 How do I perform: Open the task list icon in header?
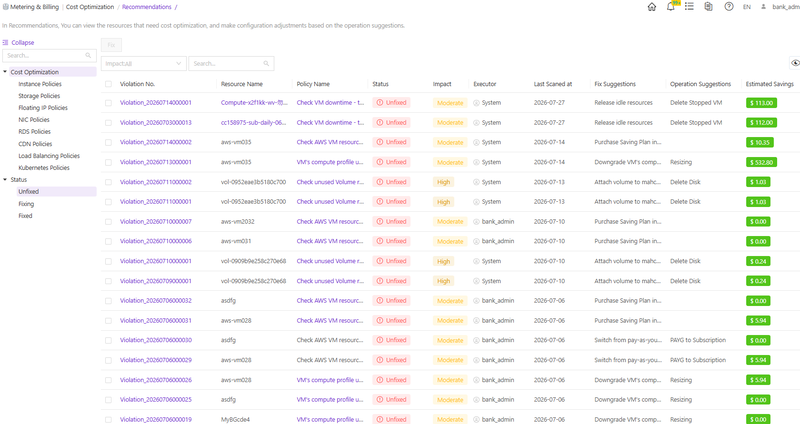[x=689, y=7]
